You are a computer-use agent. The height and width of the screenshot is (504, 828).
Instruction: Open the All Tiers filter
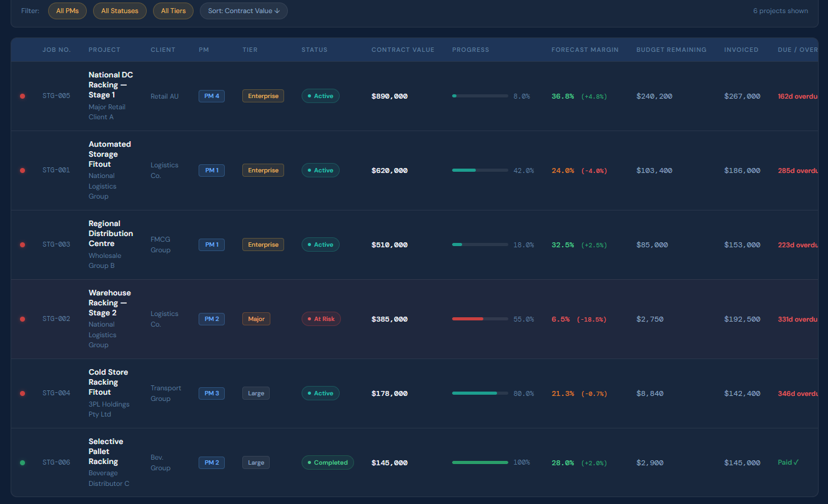pyautogui.click(x=173, y=11)
